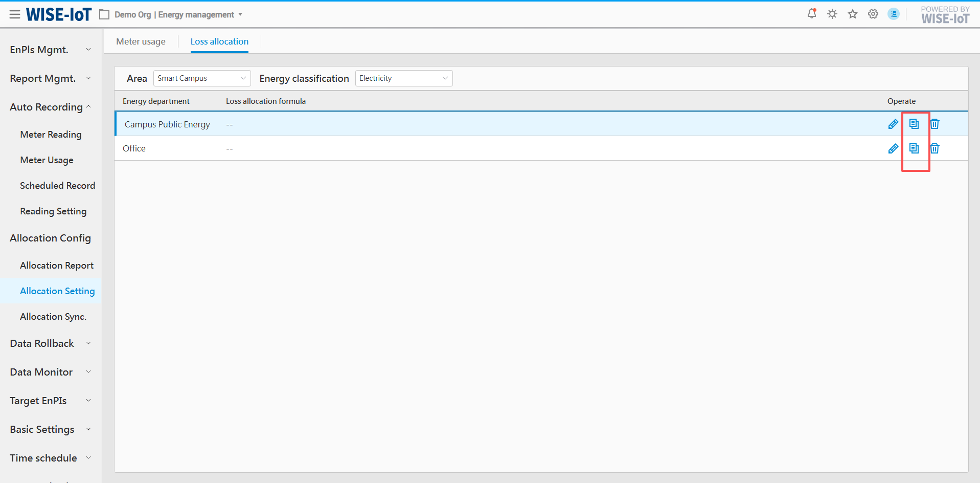Delete the Office department row
The height and width of the screenshot is (483, 980).
[x=935, y=148]
